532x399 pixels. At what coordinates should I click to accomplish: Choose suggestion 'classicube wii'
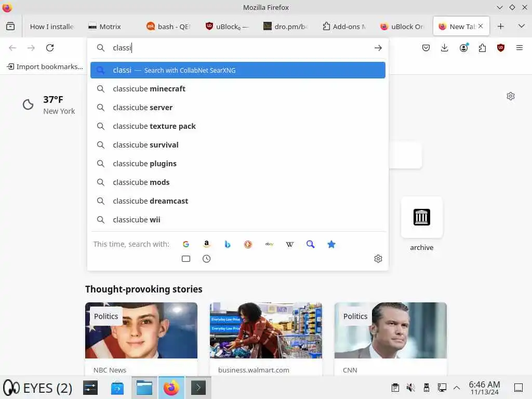pyautogui.click(x=238, y=220)
